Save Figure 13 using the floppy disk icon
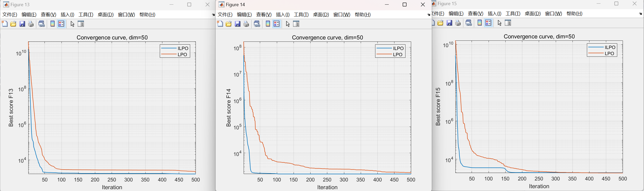Screen dimensions: 644x191 (22, 24)
